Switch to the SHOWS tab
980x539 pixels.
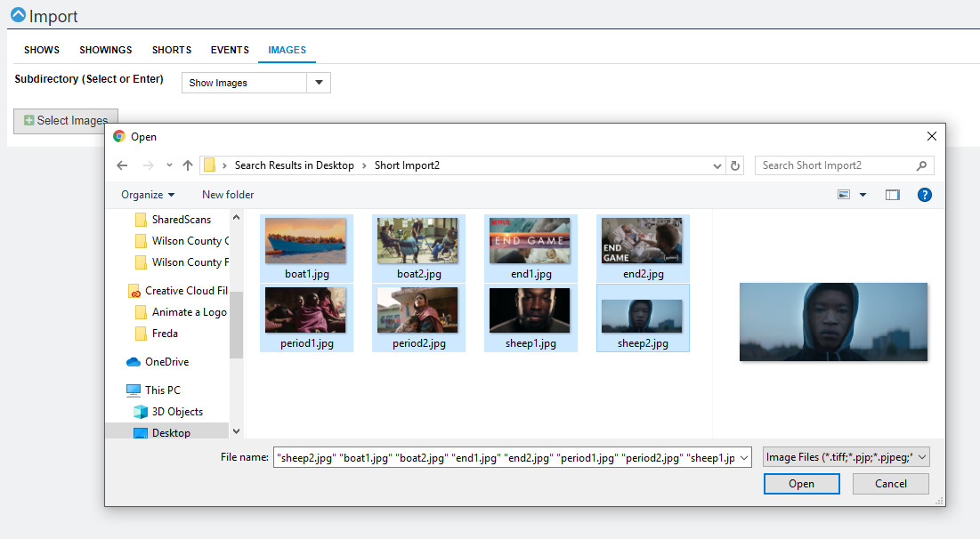(42, 50)
